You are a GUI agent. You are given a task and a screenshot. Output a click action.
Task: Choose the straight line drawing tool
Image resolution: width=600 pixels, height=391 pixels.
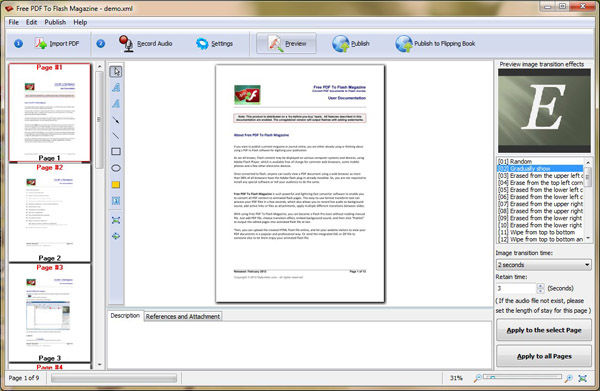(x=116, y=136)
